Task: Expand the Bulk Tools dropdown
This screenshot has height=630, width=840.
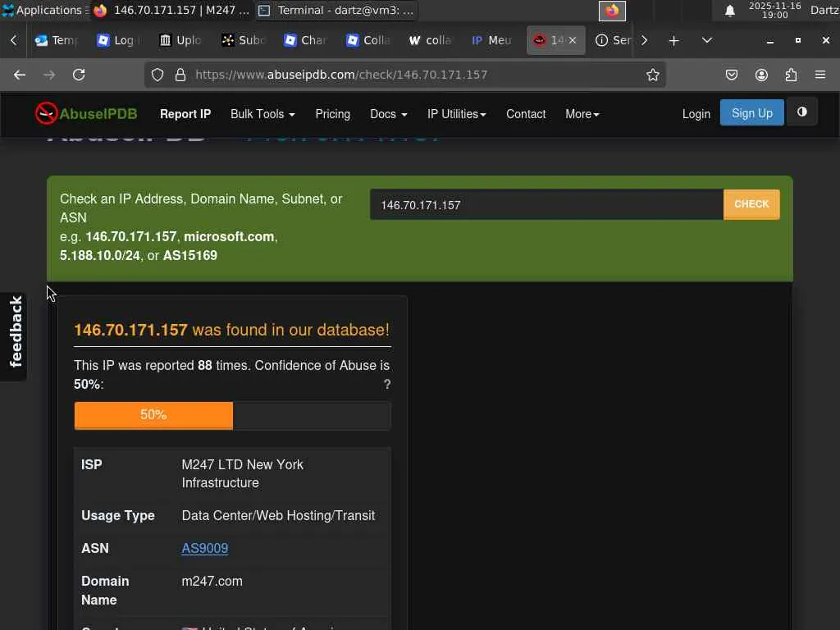Action: coord(262,113)
